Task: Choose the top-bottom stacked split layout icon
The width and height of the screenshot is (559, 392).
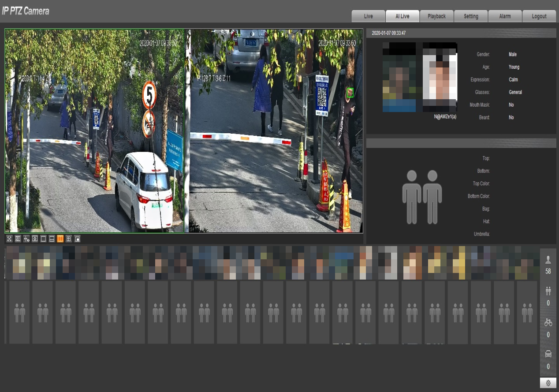Action: (52, 239)
